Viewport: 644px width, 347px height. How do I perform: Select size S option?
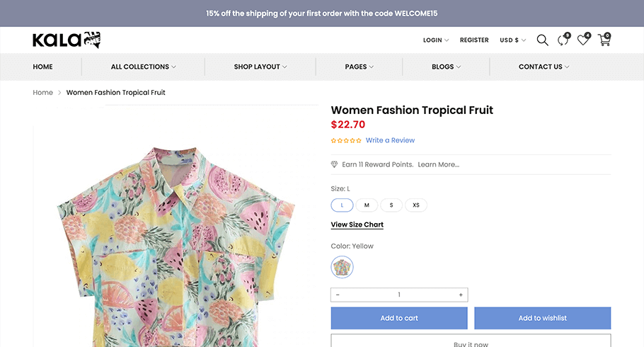(x=391, y=205)
